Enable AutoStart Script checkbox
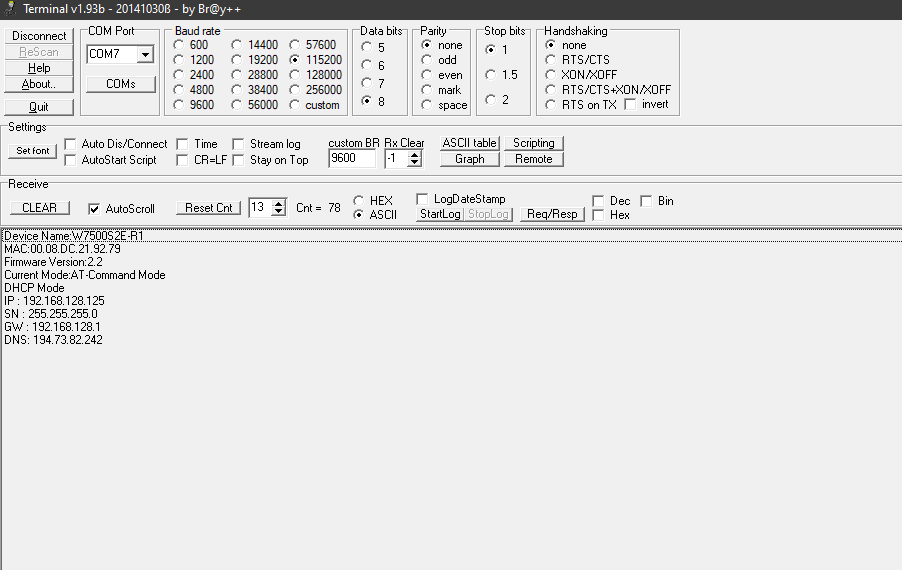The image size is (902, 570). point(70,160)
